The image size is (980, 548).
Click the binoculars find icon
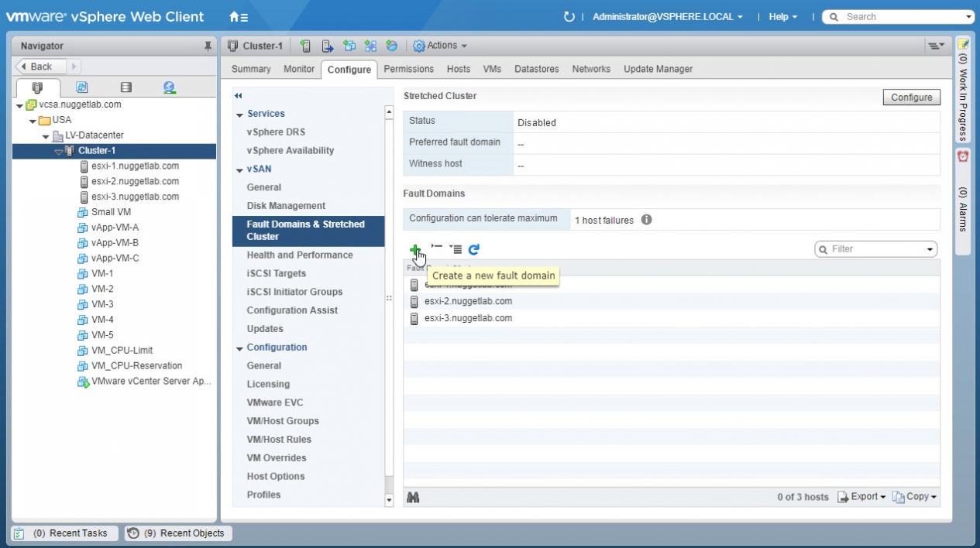coord(413,497)
